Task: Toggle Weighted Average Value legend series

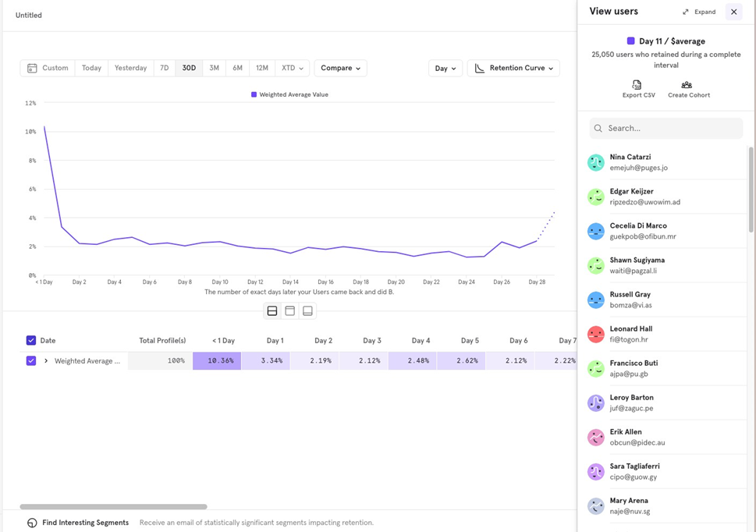Action: (x=289, y=94)
